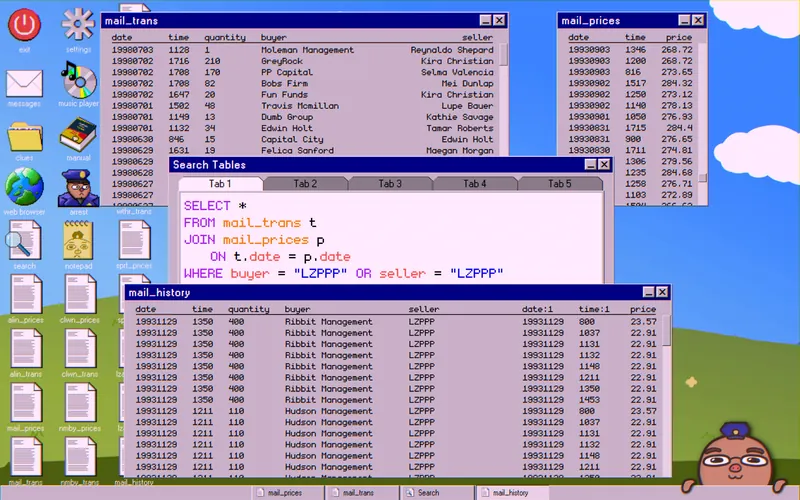Select mail_trans in the taskbar
This screenshot has width=800, height=500.
pyautogui.click(x=362, y=493)
